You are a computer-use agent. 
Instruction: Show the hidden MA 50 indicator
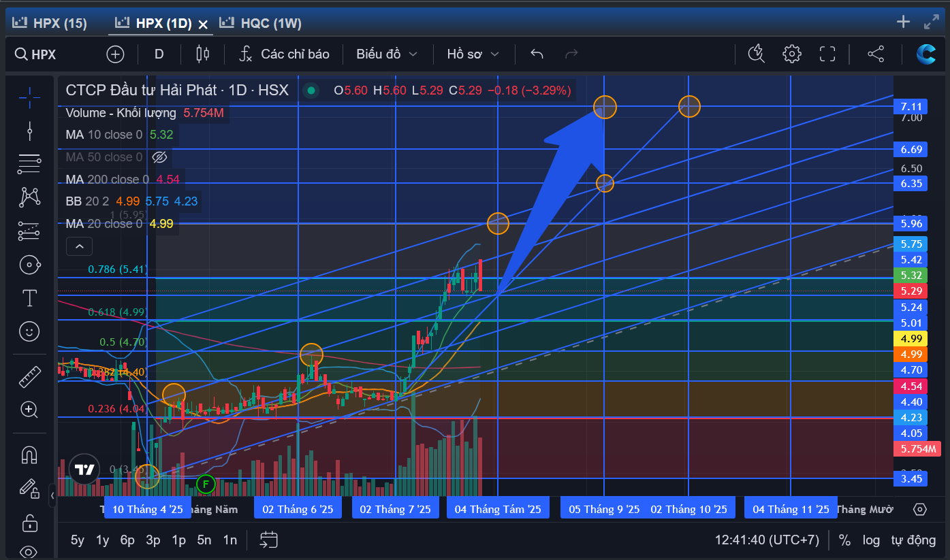tap(159, 157)
